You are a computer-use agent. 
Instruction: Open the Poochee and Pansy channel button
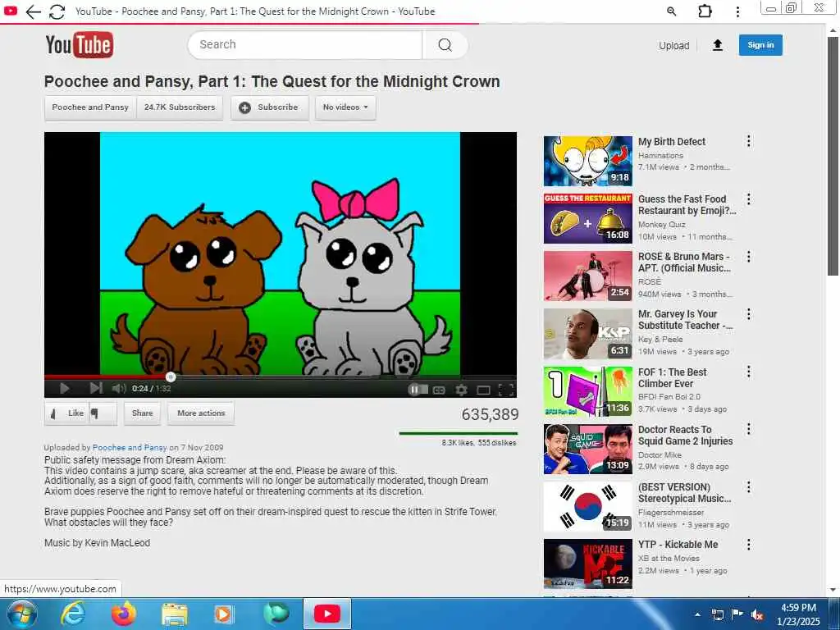tap(90, 107)
